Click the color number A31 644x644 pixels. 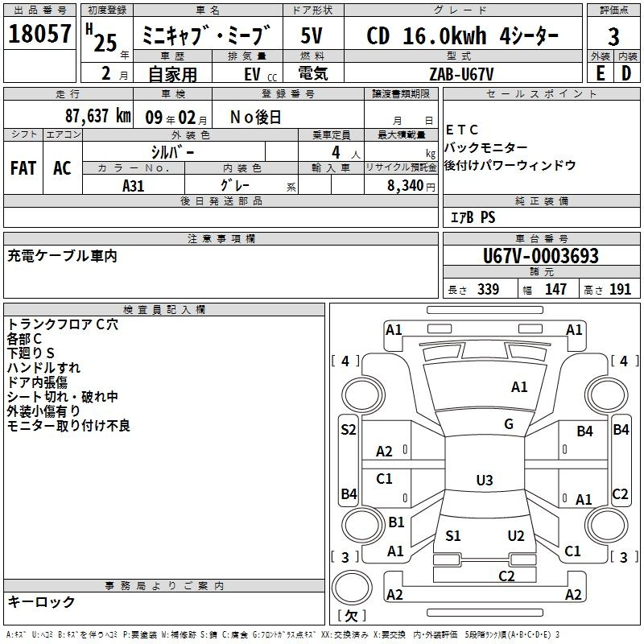(134, 185)
